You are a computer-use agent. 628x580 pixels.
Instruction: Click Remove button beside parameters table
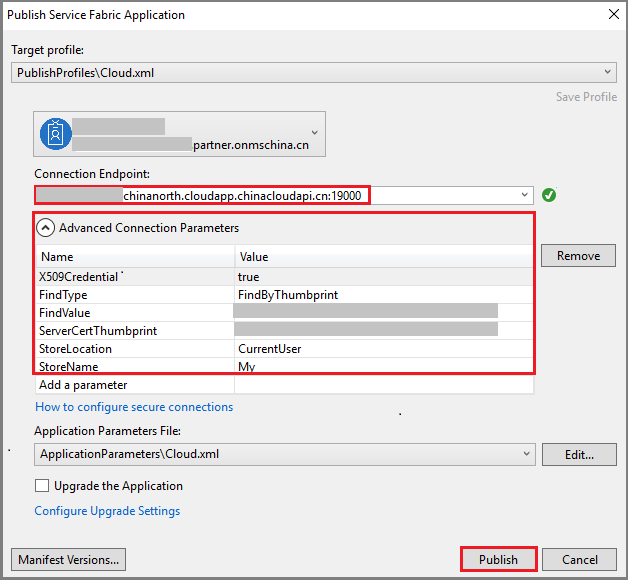coord(578,256)
